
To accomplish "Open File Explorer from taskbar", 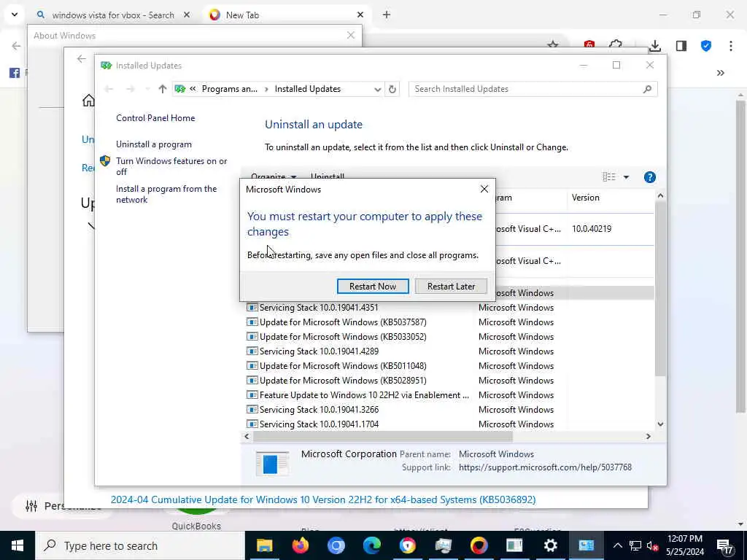I will pyautogui.click(x=264, y=545).
